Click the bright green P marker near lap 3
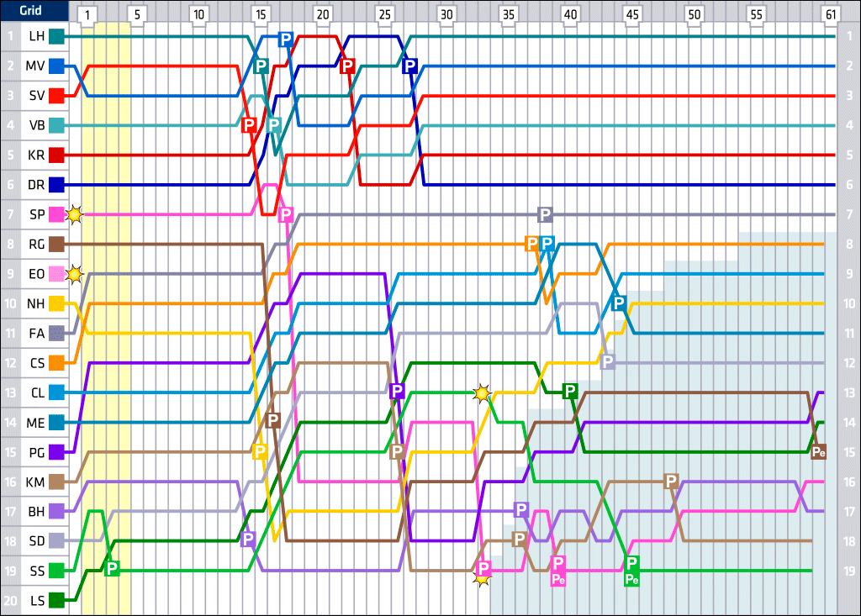861x616 pixels. pos(113,568)
